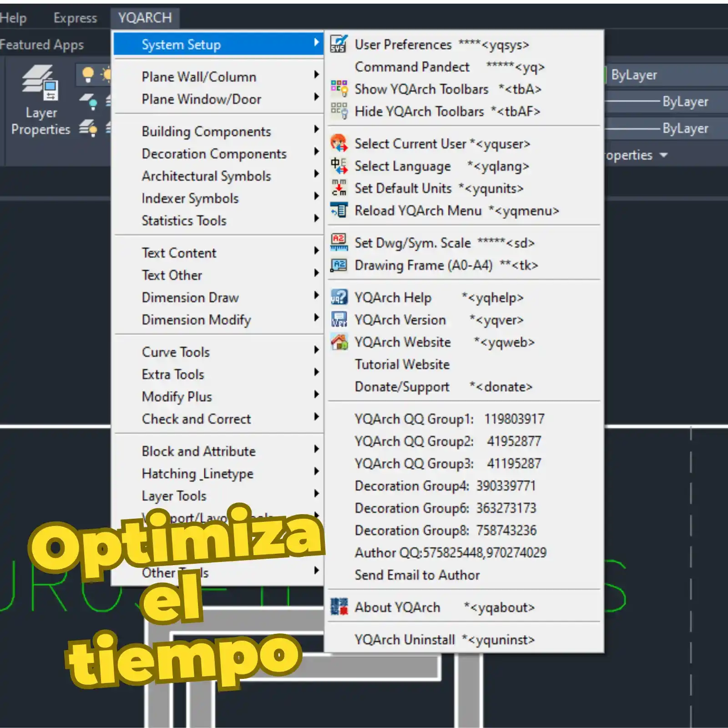Click Reload YQArch Menu icon

[x=339, y=210]
